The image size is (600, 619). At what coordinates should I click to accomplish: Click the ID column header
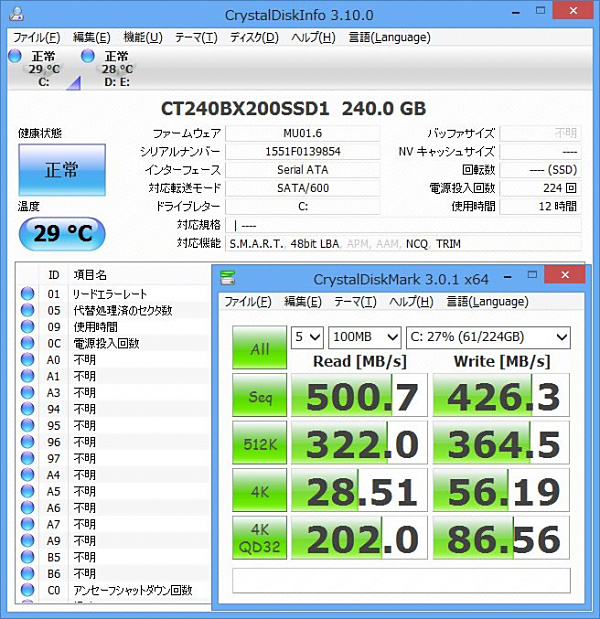tap(54, 275)
